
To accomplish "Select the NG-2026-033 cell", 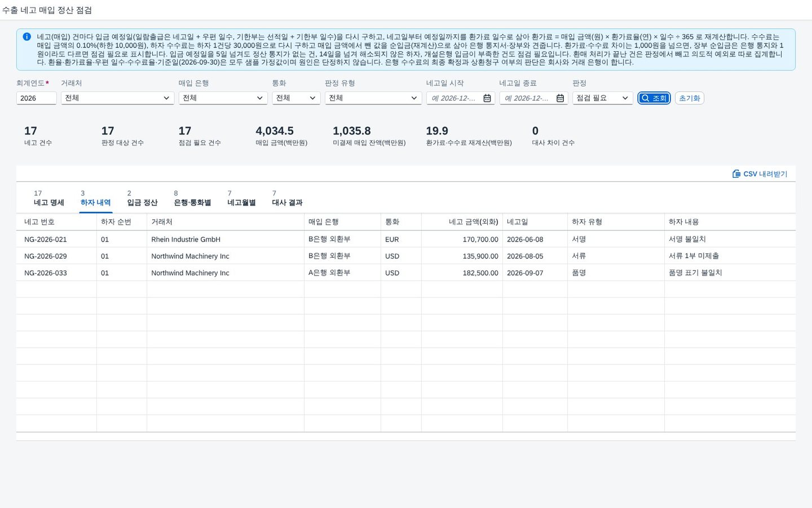I will click(x=56, y=273).
